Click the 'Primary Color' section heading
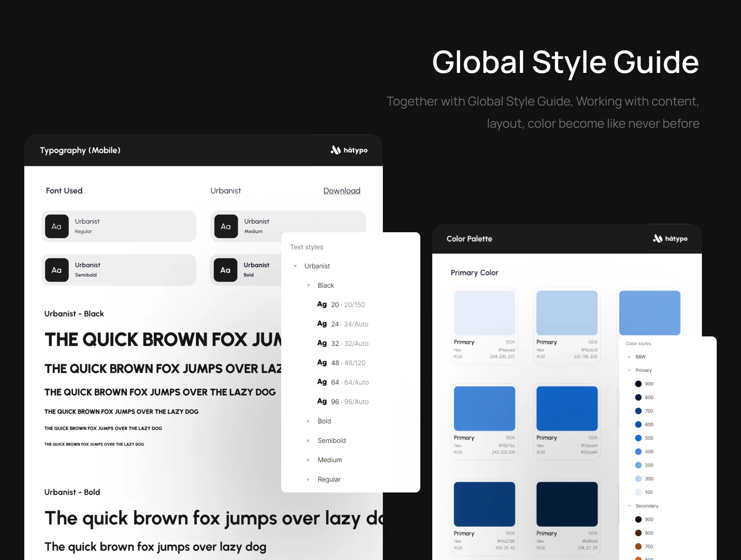The height and width of the screenshot is (560, 741). pyautogui.click(x=474, y=273)
